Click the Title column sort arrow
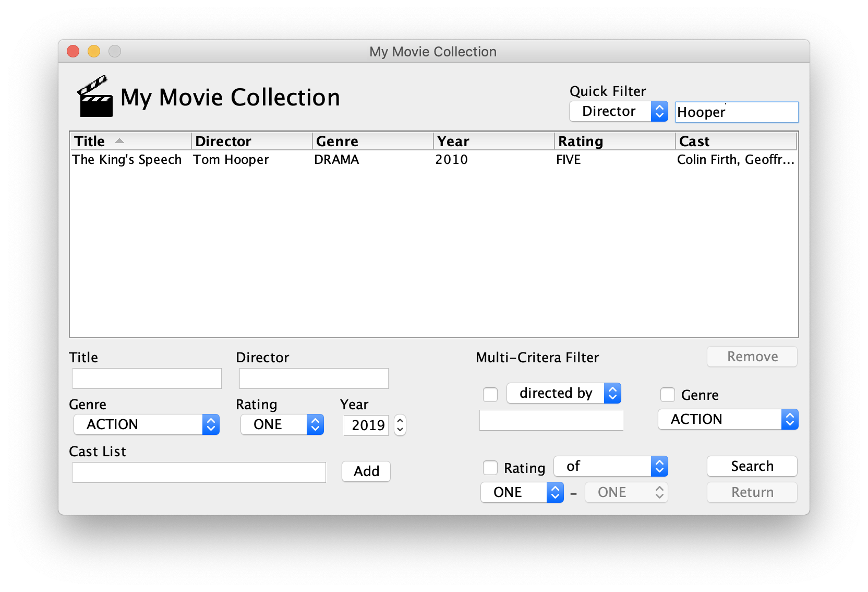This screenshot has height=592, width=868. [x=119, y=141]
